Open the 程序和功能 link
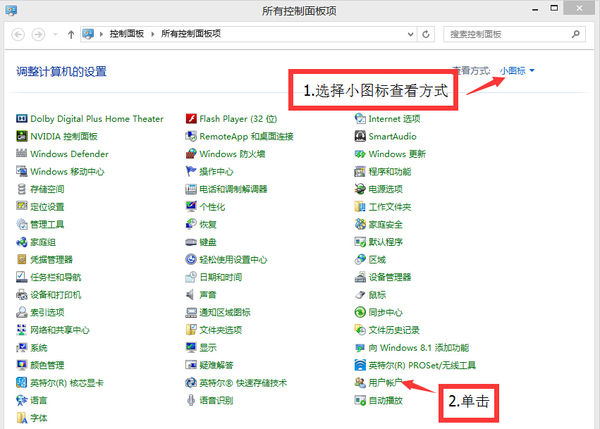600x429 pixels. [x=390, y=171]
